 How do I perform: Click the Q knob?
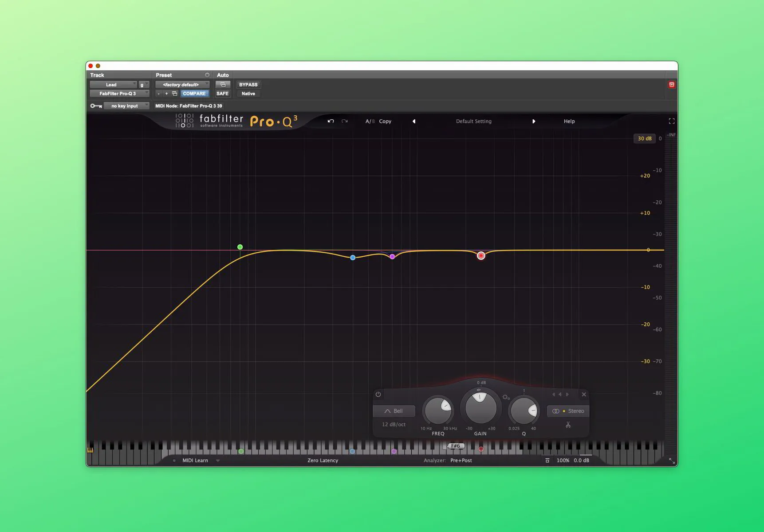tap(524, 411)
